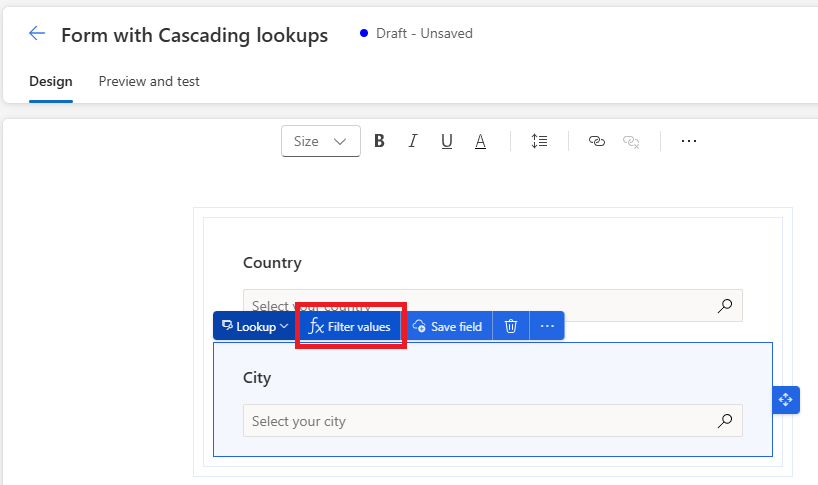The height and width of the screenshot is (485, 818).
Task: Open line spacing options
Action: [539, 141]
